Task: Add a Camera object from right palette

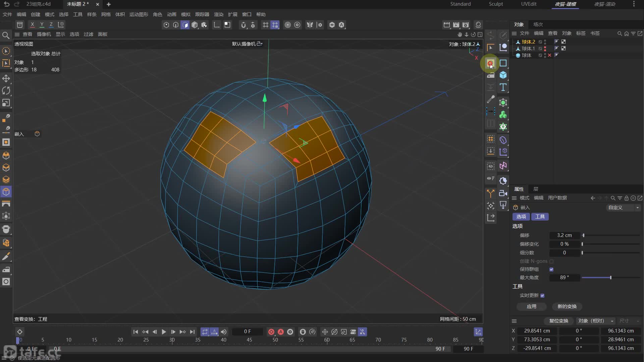Action: (x=503, y=193)
